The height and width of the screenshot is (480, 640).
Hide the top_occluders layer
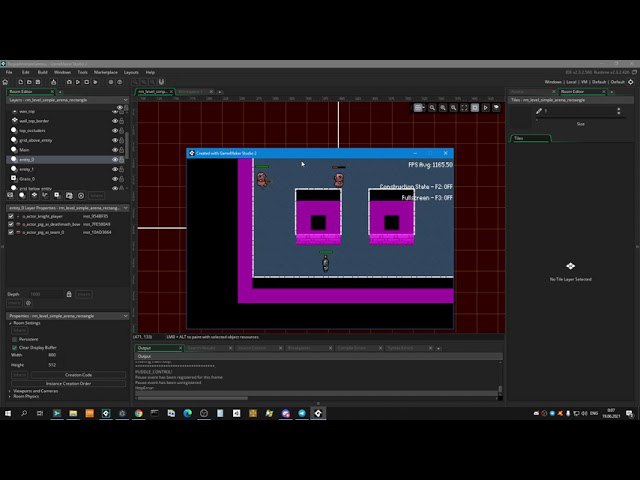click(115, 131)
